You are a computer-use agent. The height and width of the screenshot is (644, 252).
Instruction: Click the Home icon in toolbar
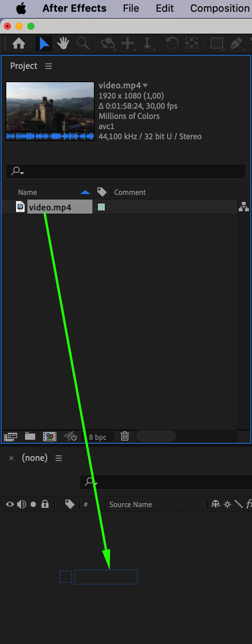[19, 43]
